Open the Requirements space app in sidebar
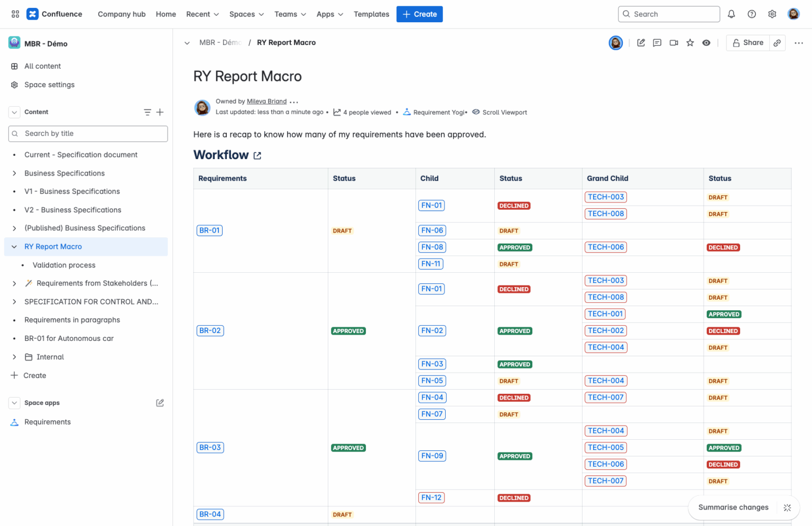This screenshot has width=812, height=526. tap(47, 422)
